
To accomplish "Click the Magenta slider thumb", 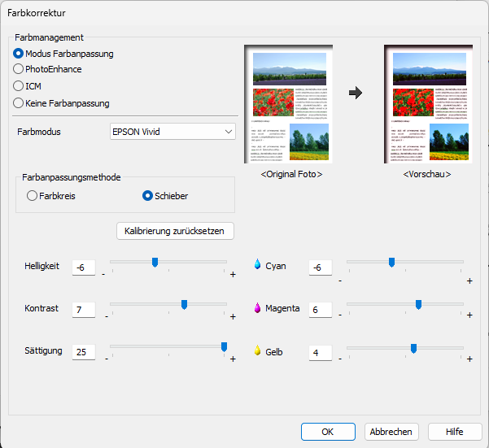I will (x=418, y=305).
